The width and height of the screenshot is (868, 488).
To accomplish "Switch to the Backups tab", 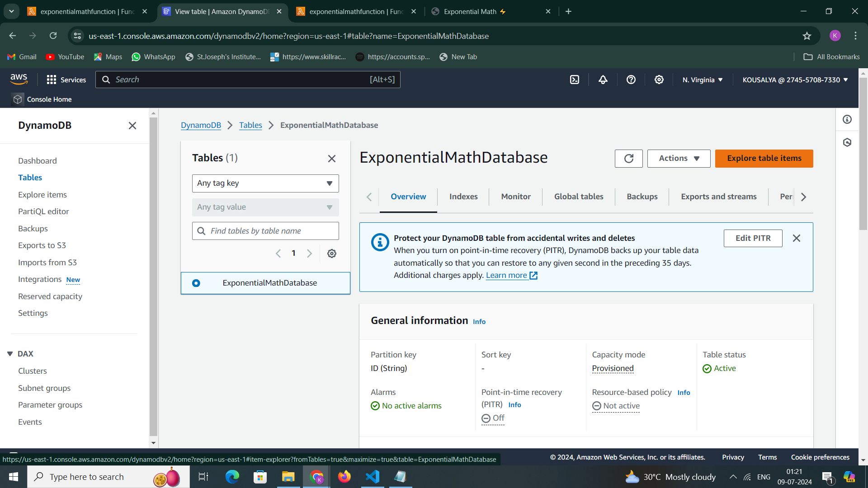I will pyautogui.click(x=642, y=197).
